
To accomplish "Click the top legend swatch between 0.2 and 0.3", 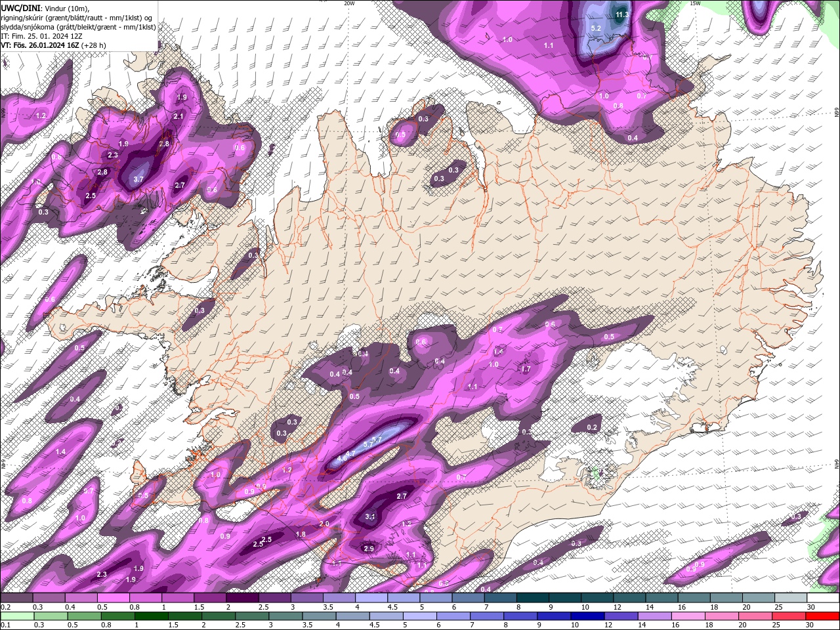I will (18, 598).
